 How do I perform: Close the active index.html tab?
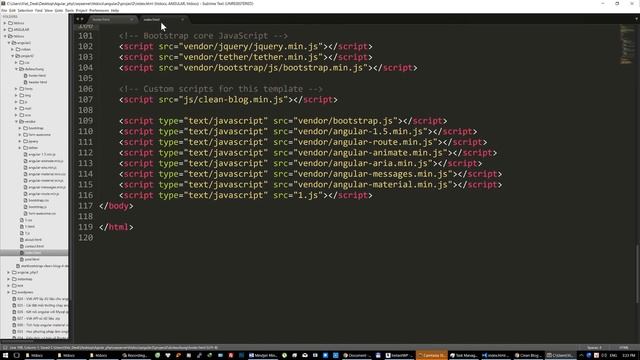coord(182,19)
